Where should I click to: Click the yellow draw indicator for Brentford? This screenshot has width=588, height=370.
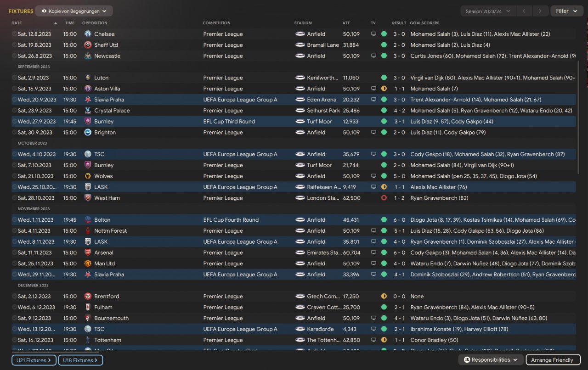pos(384,296)
